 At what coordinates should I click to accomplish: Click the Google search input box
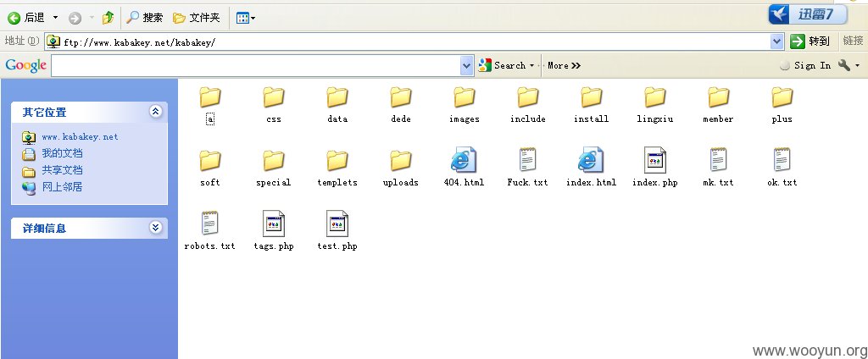point(256,66)
